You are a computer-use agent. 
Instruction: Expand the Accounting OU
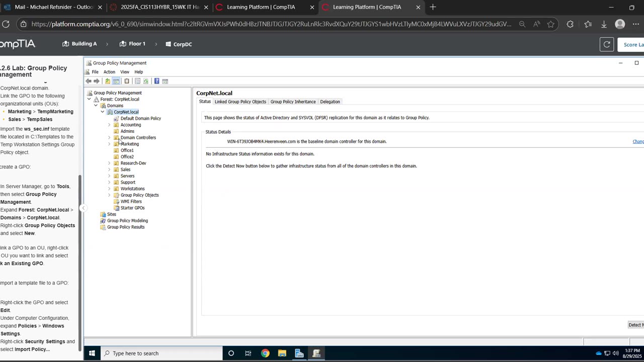[109, 125]
